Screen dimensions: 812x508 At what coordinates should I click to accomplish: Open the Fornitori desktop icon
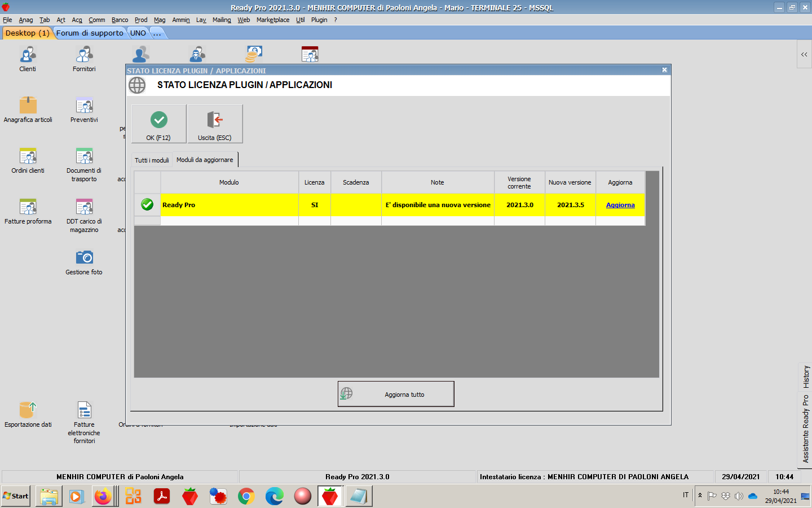point(84,59)
